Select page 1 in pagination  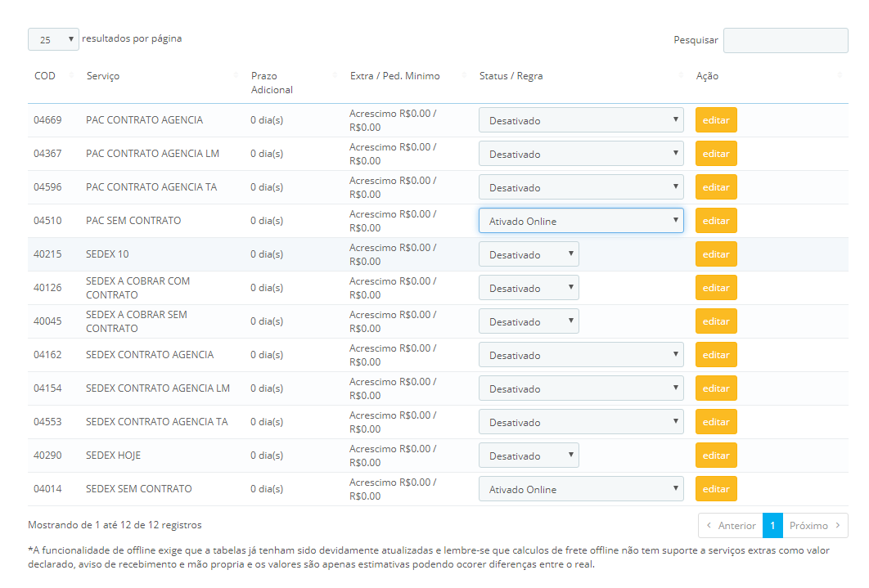click(x=772, y=525)
